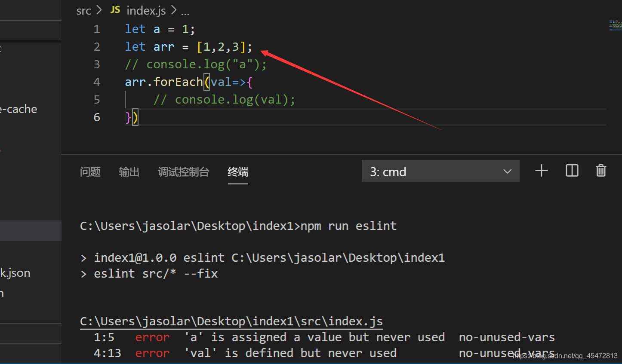Switch to the 问题 (Problems) tab
The height and width of the screenshot is (364, 622).
90,172
